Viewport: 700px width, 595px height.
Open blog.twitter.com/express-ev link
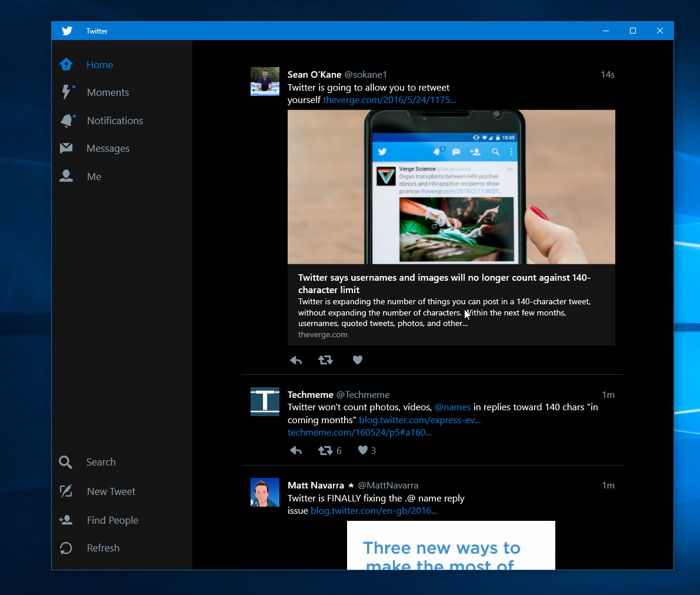pos(419,420)
